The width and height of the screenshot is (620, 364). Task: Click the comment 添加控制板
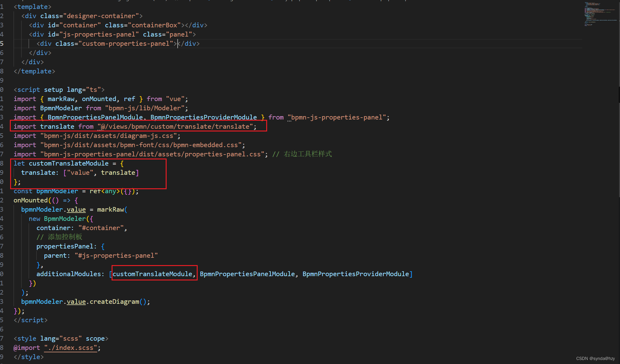pos(59,237)
